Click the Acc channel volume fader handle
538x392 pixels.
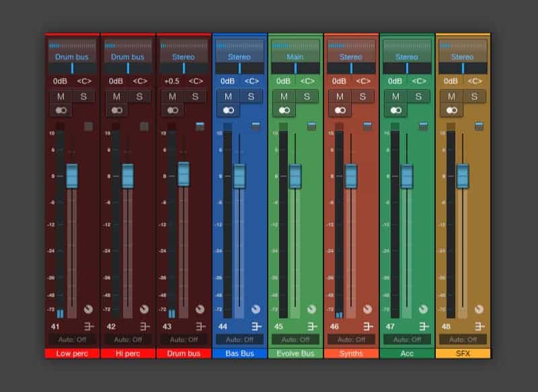pyautogui.click(x=407, y=176)
